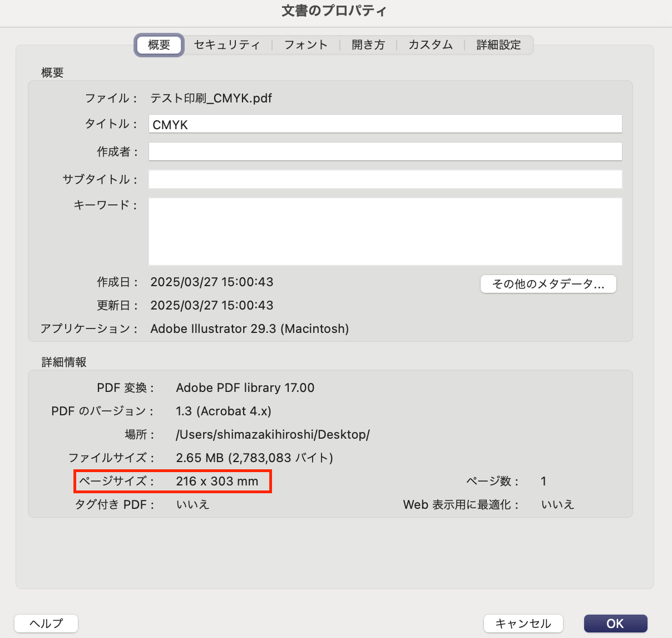This screenshot has width=672, height=638.
Task: Select the フォント tab
Action: (x=305, y=45)
